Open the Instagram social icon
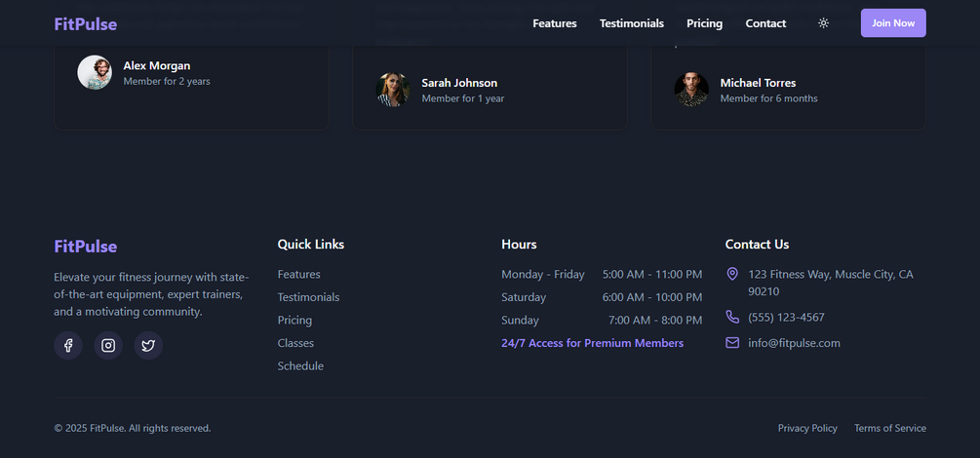980x458 pixels. (108, 346)
